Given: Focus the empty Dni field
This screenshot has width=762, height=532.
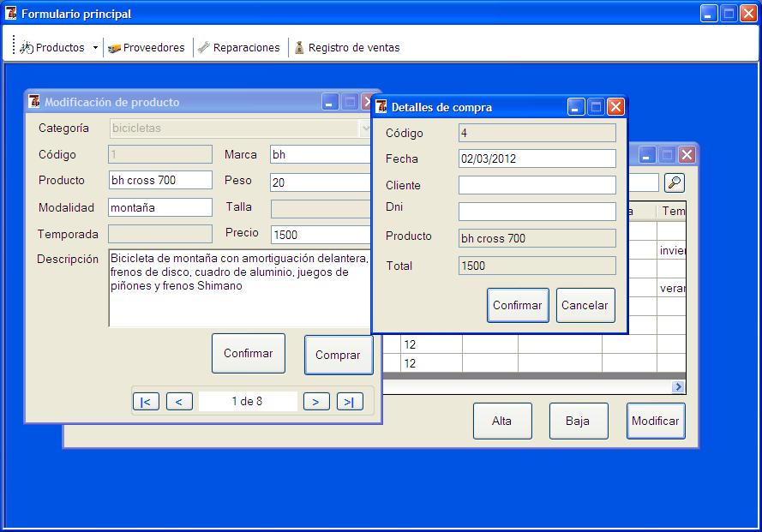Looking at the screenshot, I should [537, 212].
